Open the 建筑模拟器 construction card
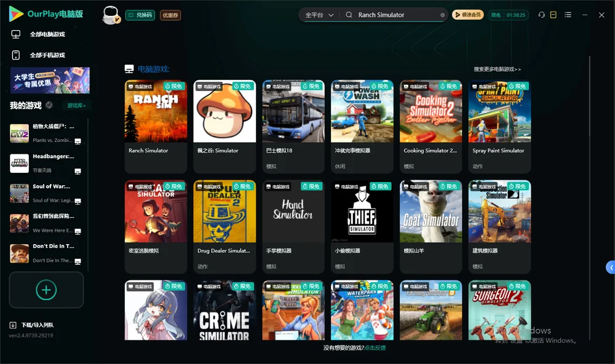Viewport: 615px width, 364px height. pos(499,226)
